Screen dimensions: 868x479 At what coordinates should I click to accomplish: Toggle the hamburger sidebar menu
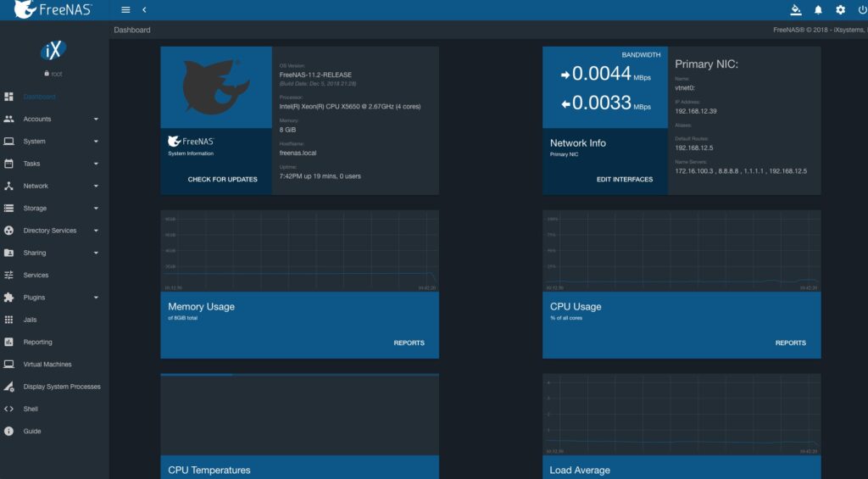125,10
